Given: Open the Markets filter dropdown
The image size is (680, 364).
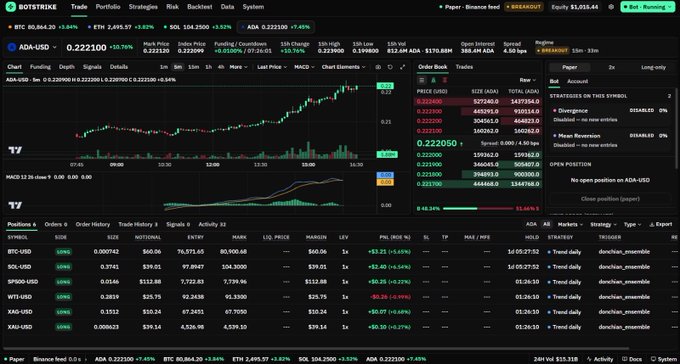Looking at the screenshot, I should point(569,224).
